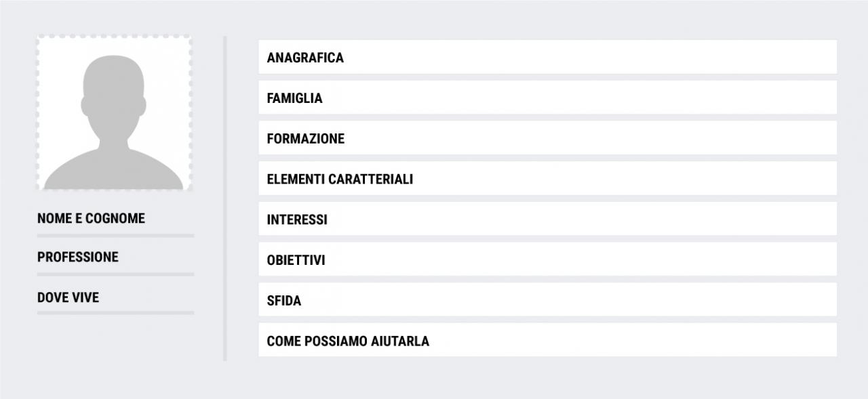Click the vertical divider line beside the profile

(225, 198)
